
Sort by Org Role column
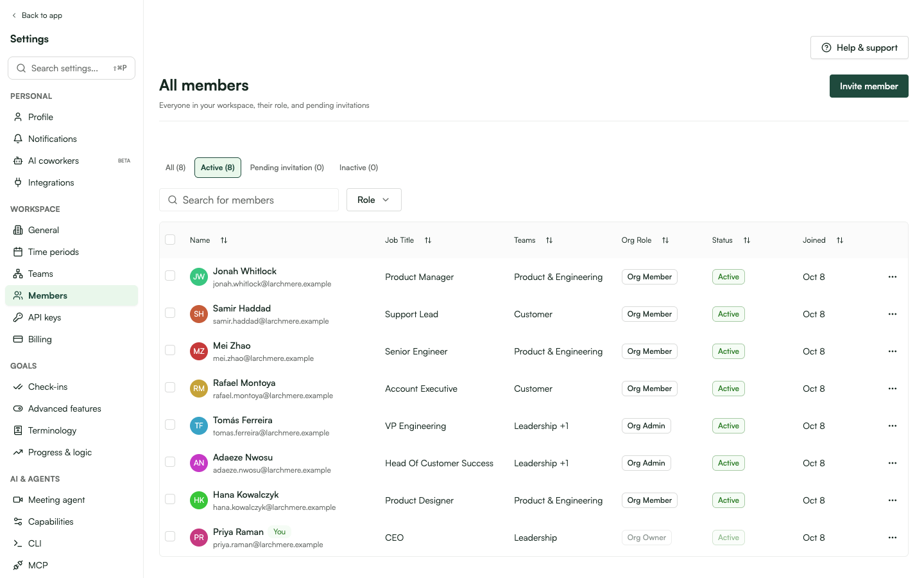click(x=665, y=240)
